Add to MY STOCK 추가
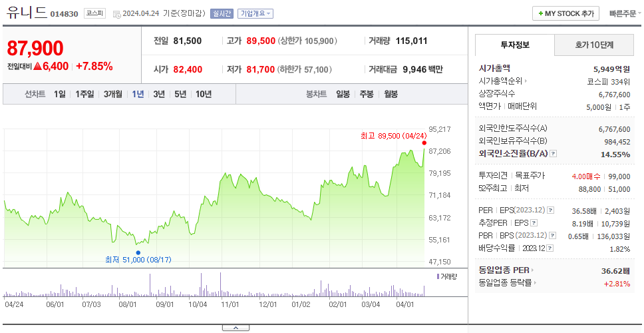 click(566, 13)
